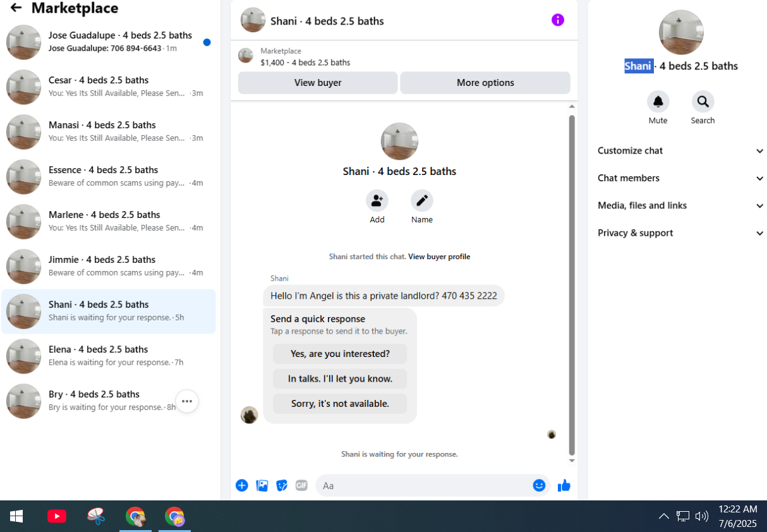Select Shani conversation in list
Image resolution: width=767 pixels, height=532 pixels.
(x=109, y=311)
